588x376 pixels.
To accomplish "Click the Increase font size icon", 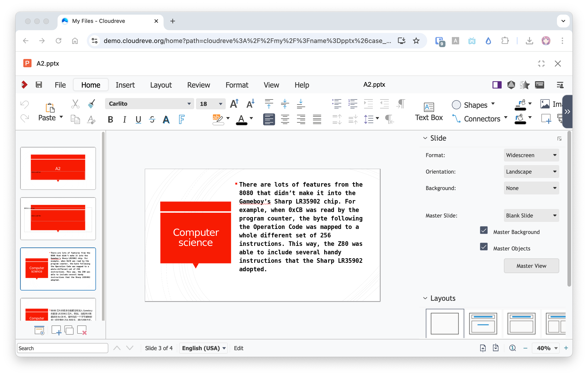I will [234, 104].
